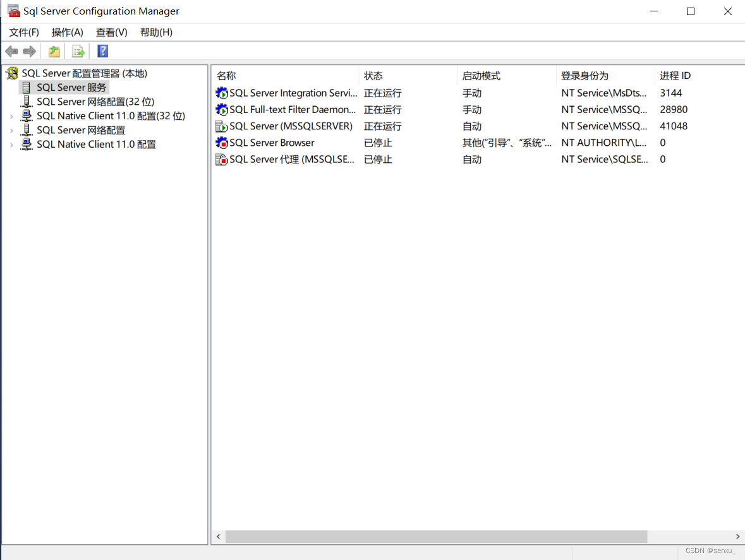Click 自动 startup mode of SQL Server 代理
This screenshot has height=560, width=745.
coord(472,160)
